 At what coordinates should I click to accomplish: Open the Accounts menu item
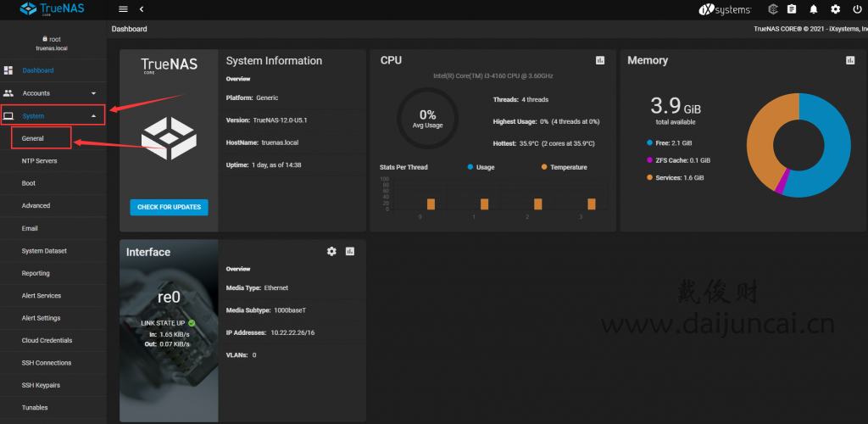pos(53,93)
